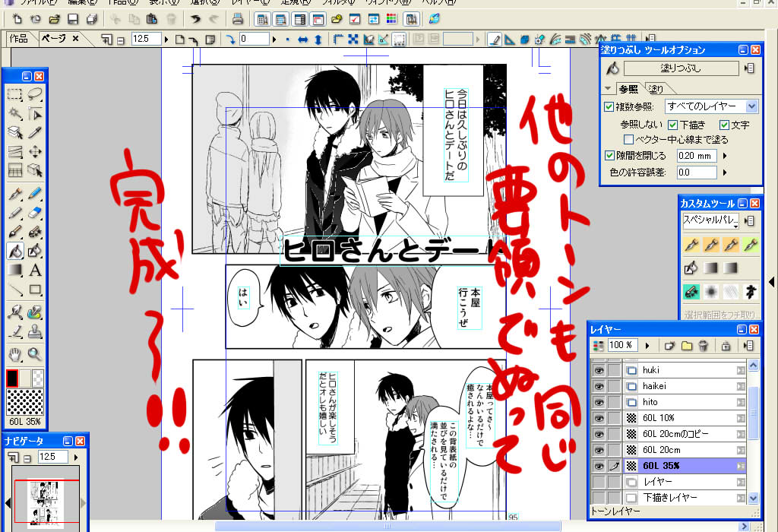Switch to the 塗り tab
The height and width of the screenshot is (532, 778).
[656, 89]
